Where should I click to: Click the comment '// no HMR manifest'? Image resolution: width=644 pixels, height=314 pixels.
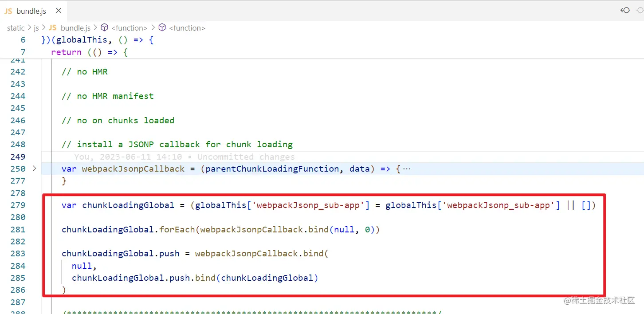click(108, 96)
